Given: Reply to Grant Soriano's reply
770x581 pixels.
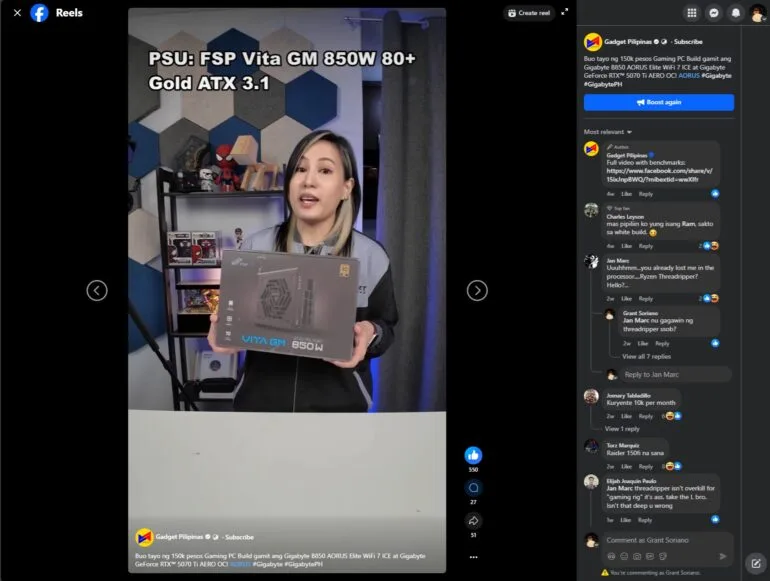Looking at the screenshot, I should point(662,343).
